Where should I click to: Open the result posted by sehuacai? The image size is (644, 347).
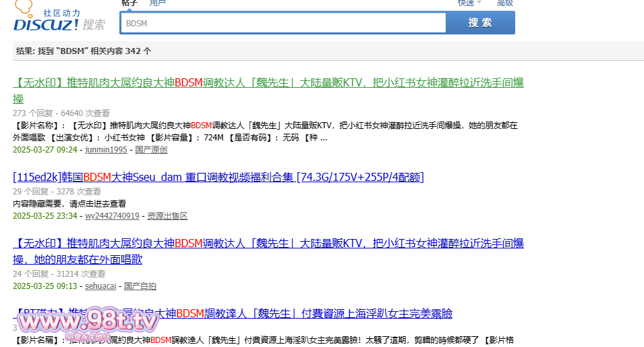tap(268, 243)
